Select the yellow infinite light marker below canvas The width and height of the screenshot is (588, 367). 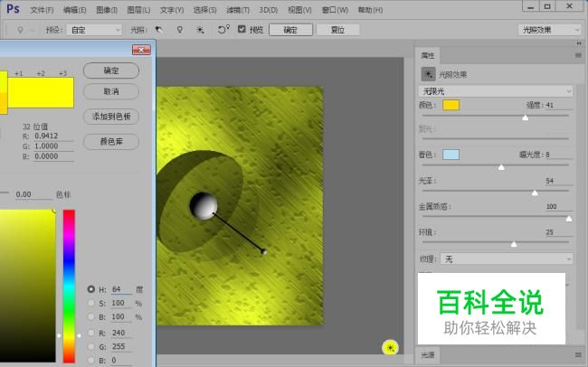(391, 348)
